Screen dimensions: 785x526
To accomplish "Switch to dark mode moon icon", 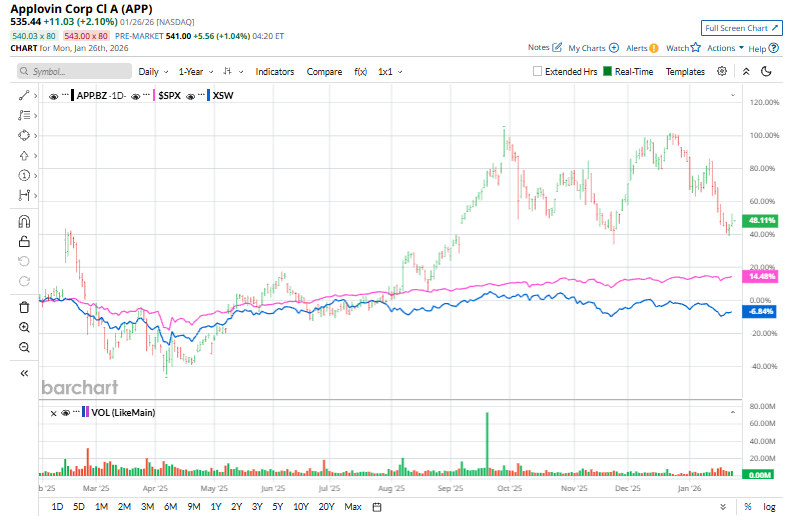I will (x=766, y=72).
